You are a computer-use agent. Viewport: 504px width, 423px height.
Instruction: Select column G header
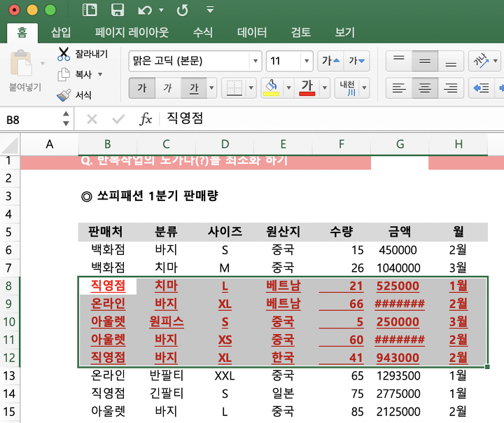pos(400,144)
